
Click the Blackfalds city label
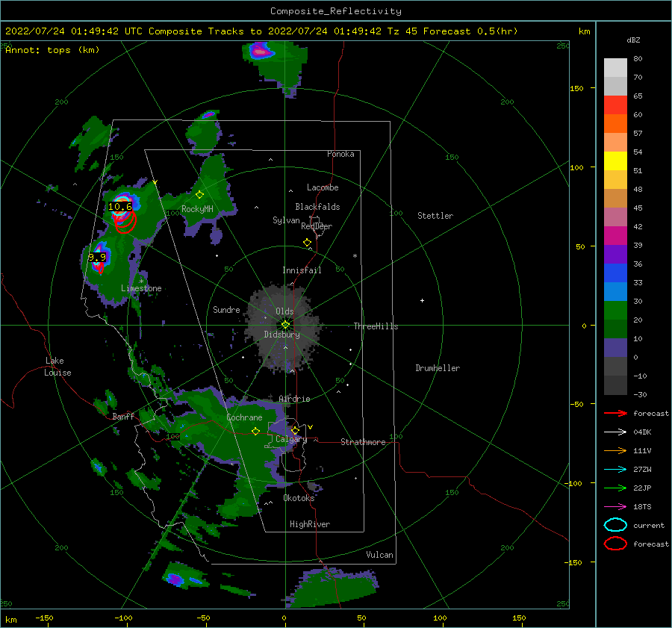coord(317,207)
